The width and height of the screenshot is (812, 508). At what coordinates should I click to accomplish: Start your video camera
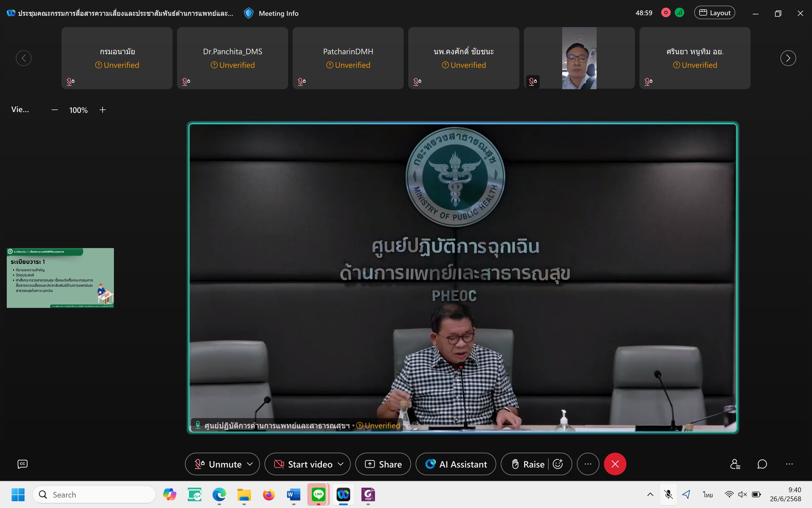(x=304, y=464)
